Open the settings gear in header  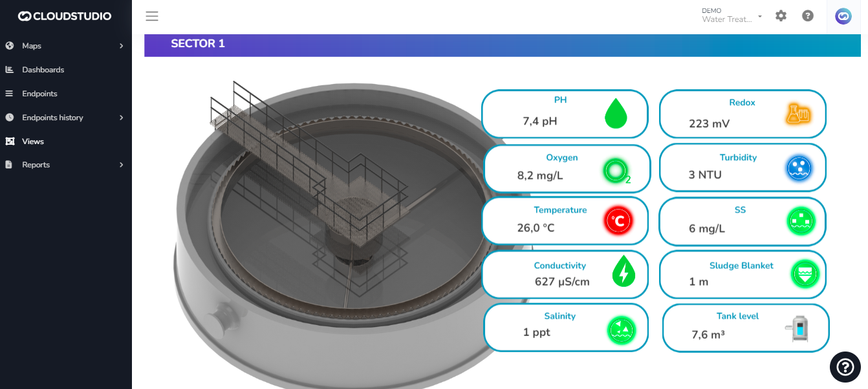[781, 16]
